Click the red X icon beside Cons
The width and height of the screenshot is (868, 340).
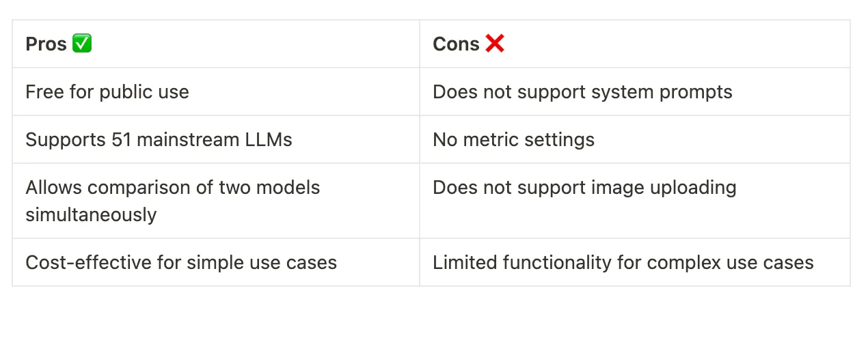[495, 44]
